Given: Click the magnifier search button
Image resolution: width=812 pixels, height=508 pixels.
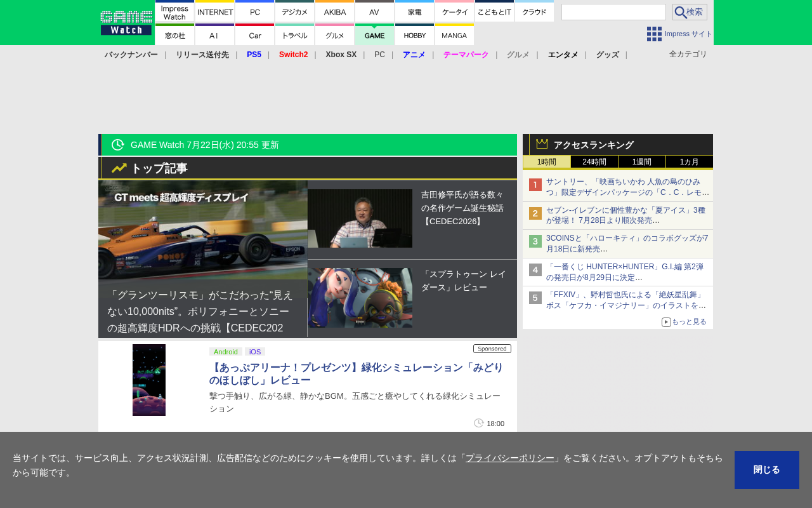Looking at the screenshot, I should click(x=690, y=12).
